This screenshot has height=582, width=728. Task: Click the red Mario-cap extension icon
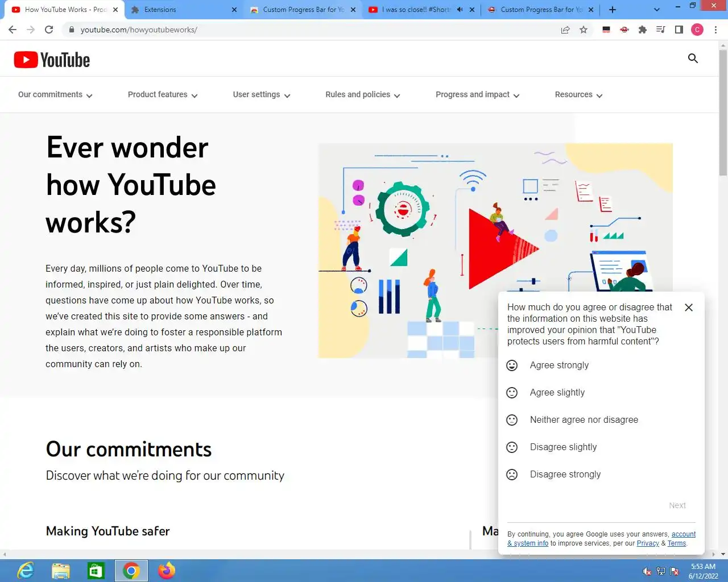coord(624,30)
